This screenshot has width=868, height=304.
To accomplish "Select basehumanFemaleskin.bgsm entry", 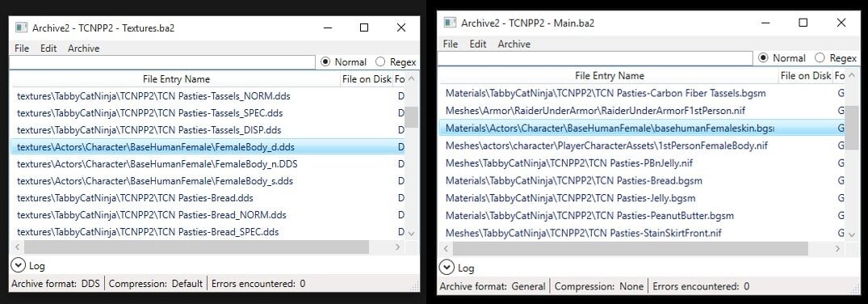I will point(642,128).
